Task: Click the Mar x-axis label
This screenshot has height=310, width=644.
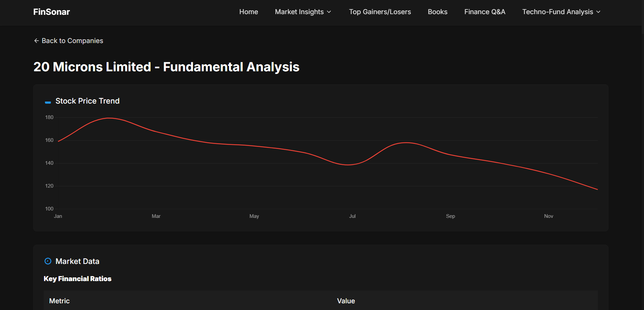Action: (156, 216)
